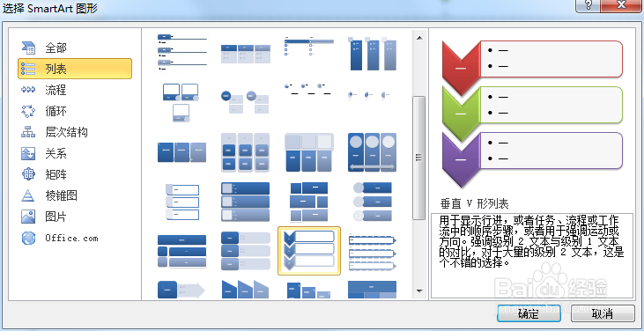
Task: Choose the horizontal three-column bullet list layout
Action: click(x=246, y=54)
